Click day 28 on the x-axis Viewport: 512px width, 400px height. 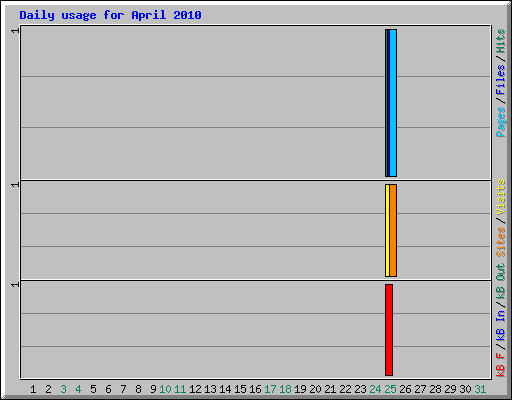pos(435,389)
